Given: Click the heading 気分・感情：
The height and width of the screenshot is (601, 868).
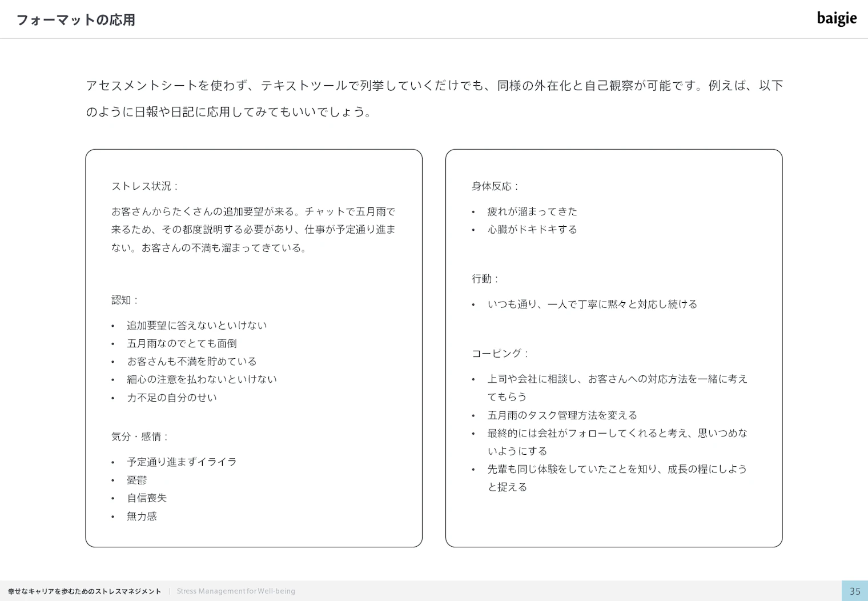Looking at the screenshot, I should tap(140, 436).
